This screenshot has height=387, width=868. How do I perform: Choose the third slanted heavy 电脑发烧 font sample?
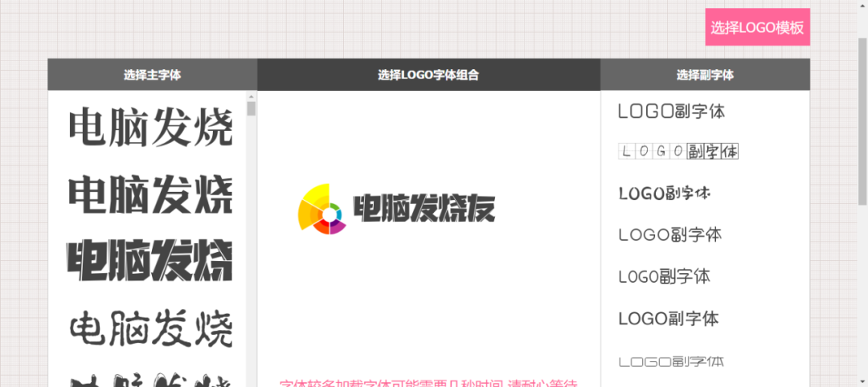point(149,260)
